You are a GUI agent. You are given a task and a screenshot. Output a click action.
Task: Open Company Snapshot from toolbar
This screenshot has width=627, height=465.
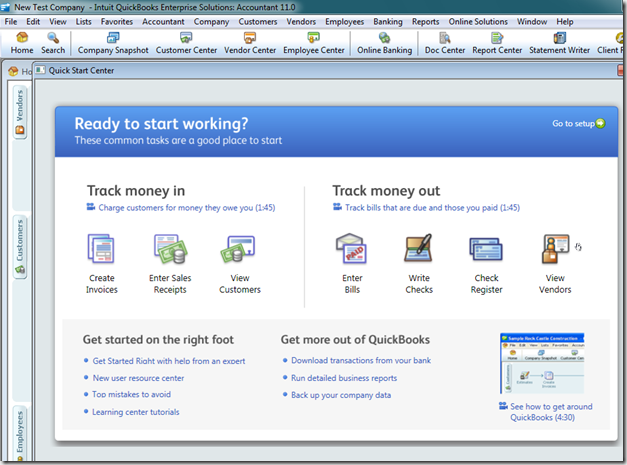pos(113,43)
